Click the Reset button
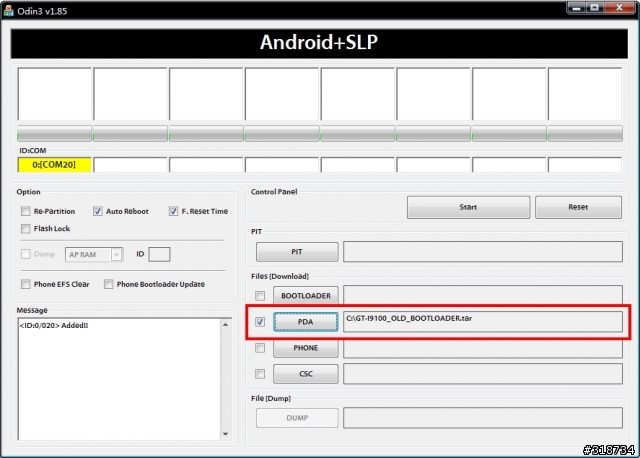The width and height of the screenshot is (640, 458). (x=578, y=207)
